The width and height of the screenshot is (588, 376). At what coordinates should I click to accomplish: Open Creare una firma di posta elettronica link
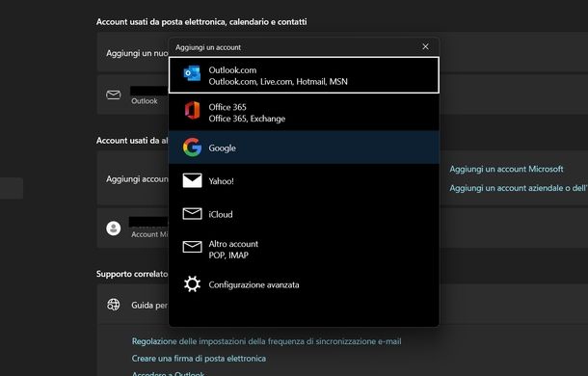point(199,359)
